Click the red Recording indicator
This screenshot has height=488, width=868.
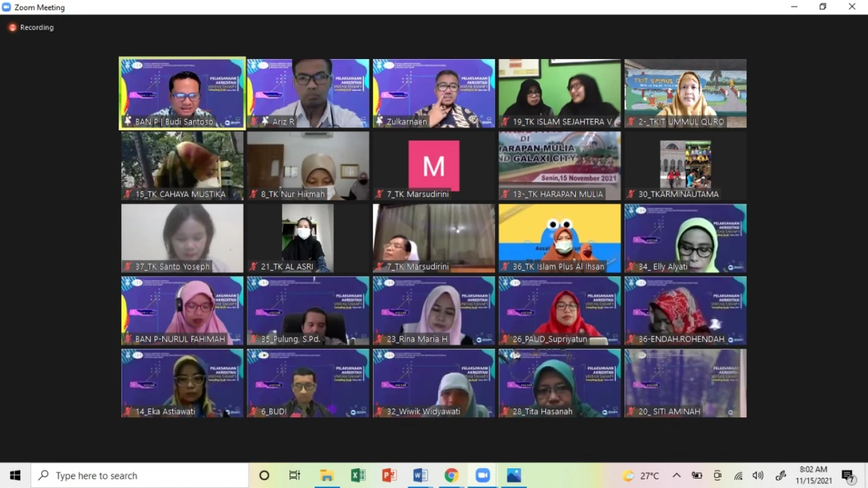pos(31,27)
